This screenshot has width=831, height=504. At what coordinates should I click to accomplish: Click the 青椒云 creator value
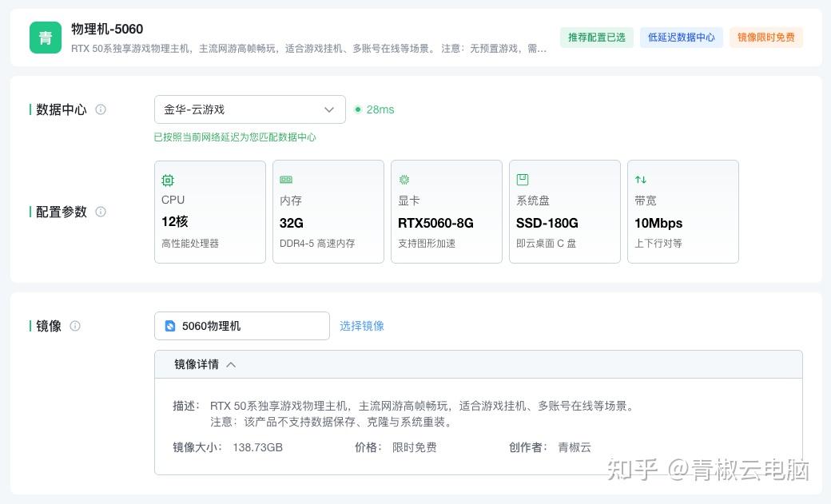tap(575, 448)
